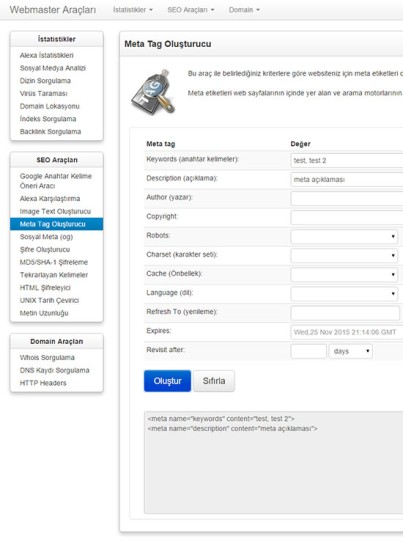This screenshot has width=403, height=550.
Task: Open the Şifre Oluşturucu link
Action: pyautogui.click(x=45, y=249)
